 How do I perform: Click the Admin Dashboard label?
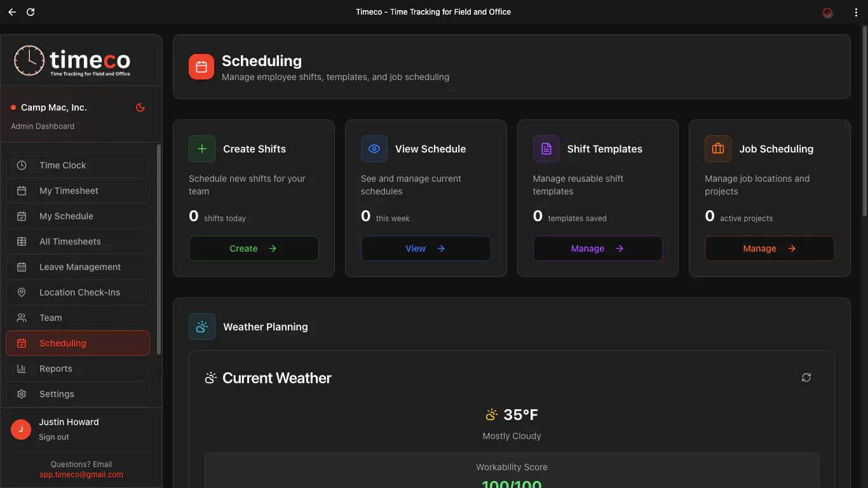43,126
